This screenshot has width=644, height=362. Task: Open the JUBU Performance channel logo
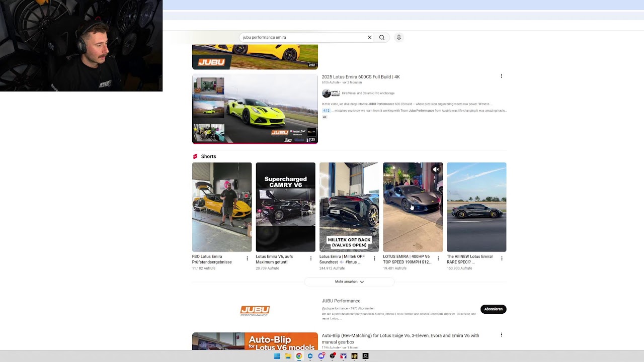[x=255, y=311]
